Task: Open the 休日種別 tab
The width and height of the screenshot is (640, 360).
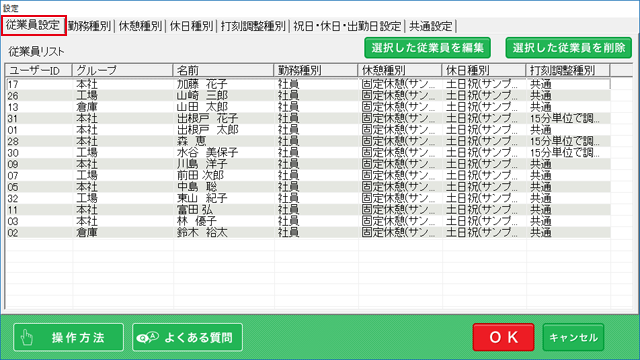Action: point(191,26)
